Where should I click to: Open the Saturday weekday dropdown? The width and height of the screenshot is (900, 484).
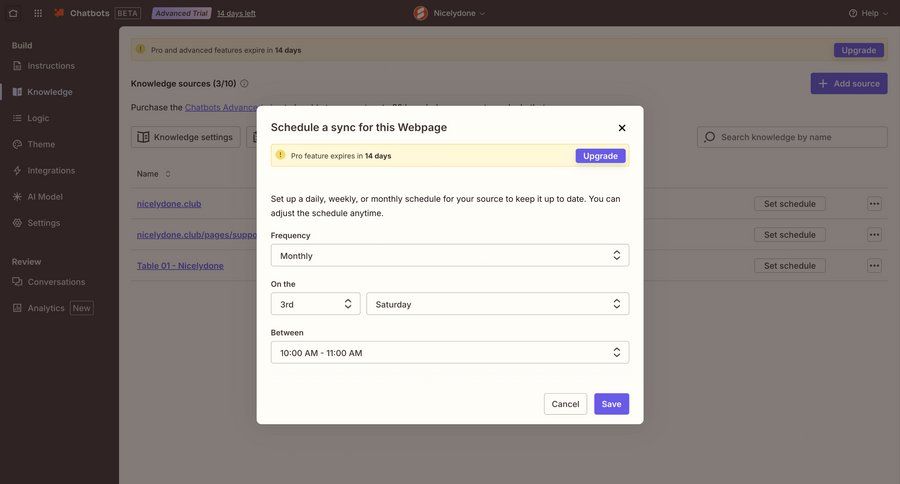coord(498,304)
